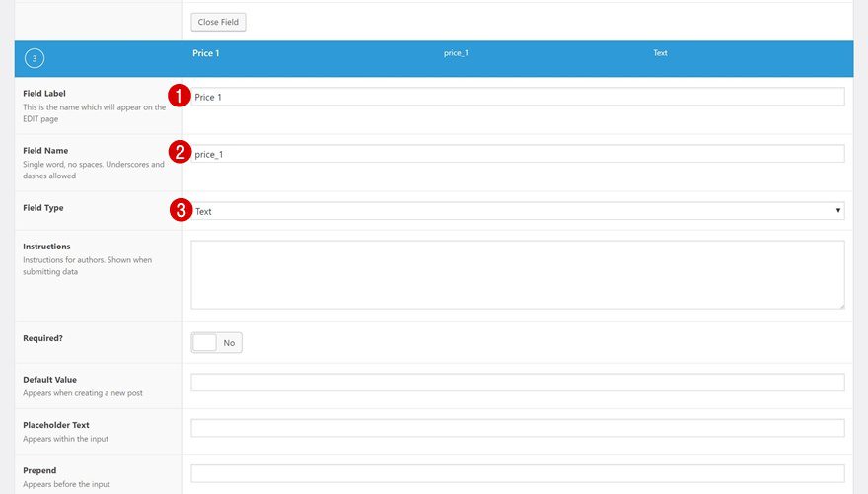Image resolution: width=868 pixels, height=494 pixels.
Task: Click the circled number 3 field order icon
Action: [35, 58]
